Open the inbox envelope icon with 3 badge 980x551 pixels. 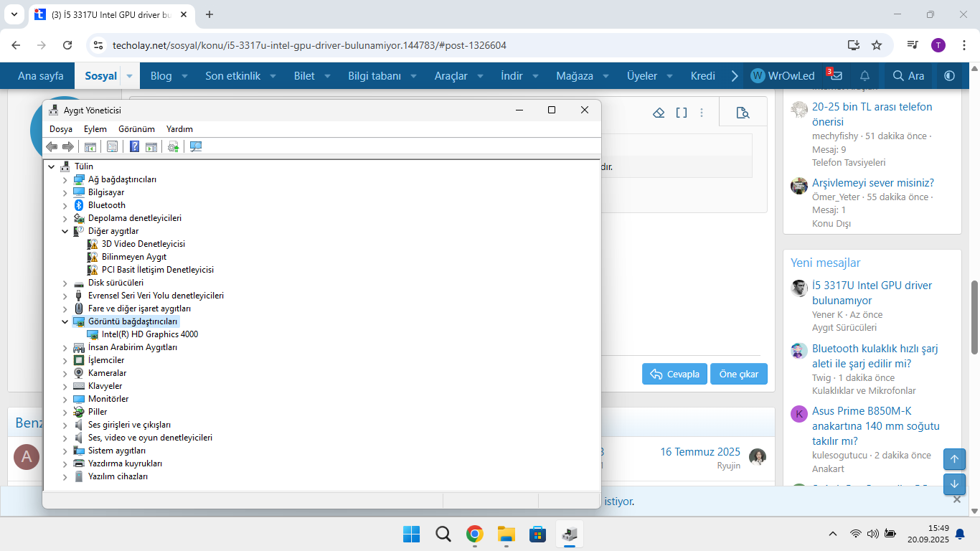(835, 75)
